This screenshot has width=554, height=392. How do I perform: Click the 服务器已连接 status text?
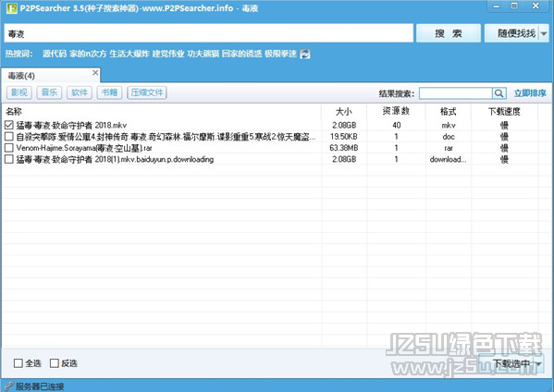coord(40,386)
